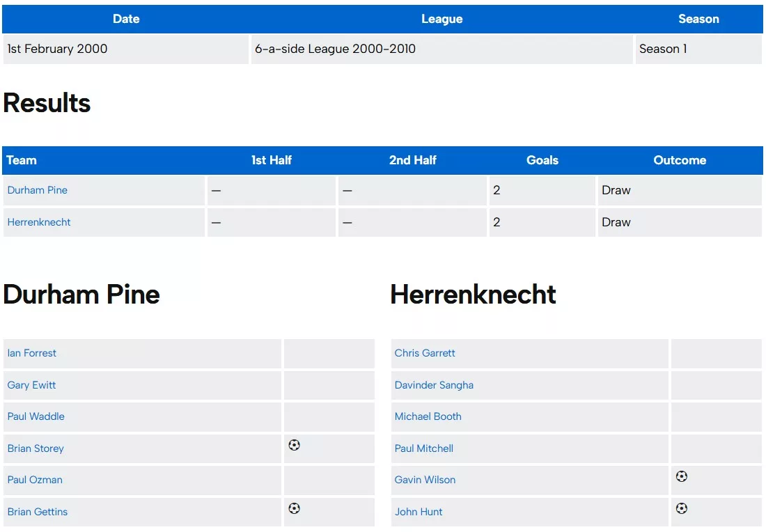Image resolution: width=766 pixels, height=532 pixels.
Task: Click the football icon in Gavin Wilson's row
Action: tap(681, 477)
